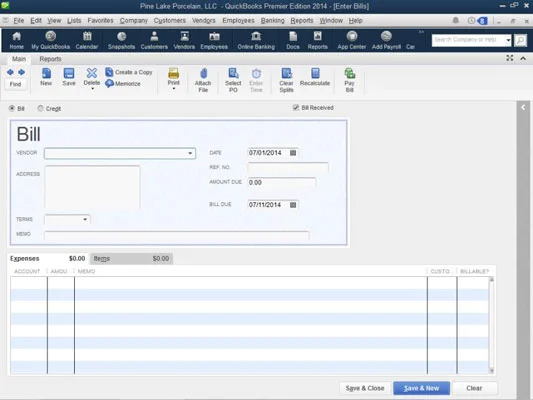Click the Save & Close button
Image resolution: width=533 pixels, height=400 pixels.
[365, 388]
